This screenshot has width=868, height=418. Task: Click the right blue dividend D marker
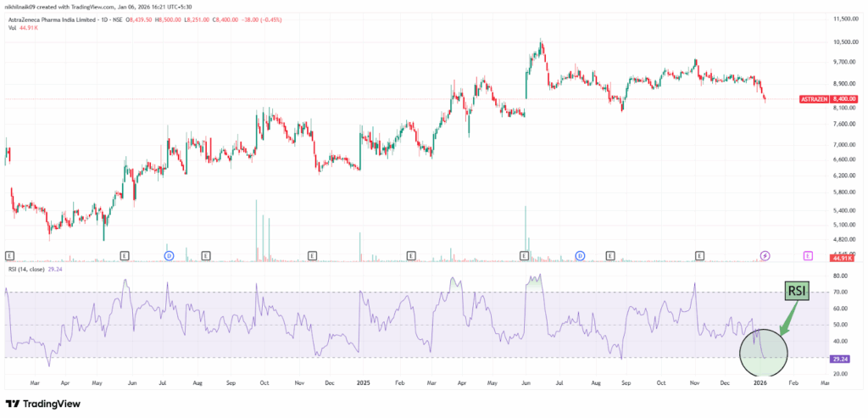pos(581,254)
